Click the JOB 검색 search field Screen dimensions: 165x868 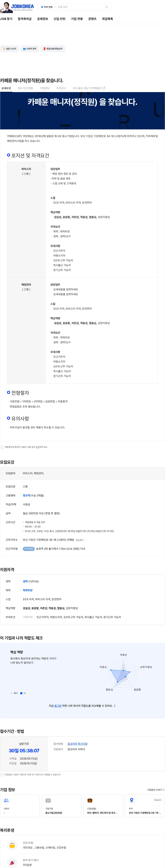[x=80, y=7]
